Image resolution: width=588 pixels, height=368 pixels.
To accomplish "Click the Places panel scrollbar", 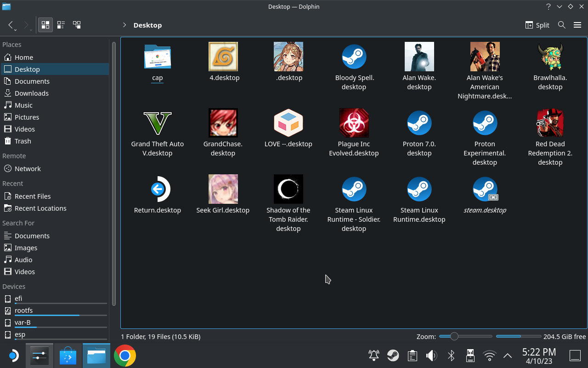I will (x=113, y=174).
